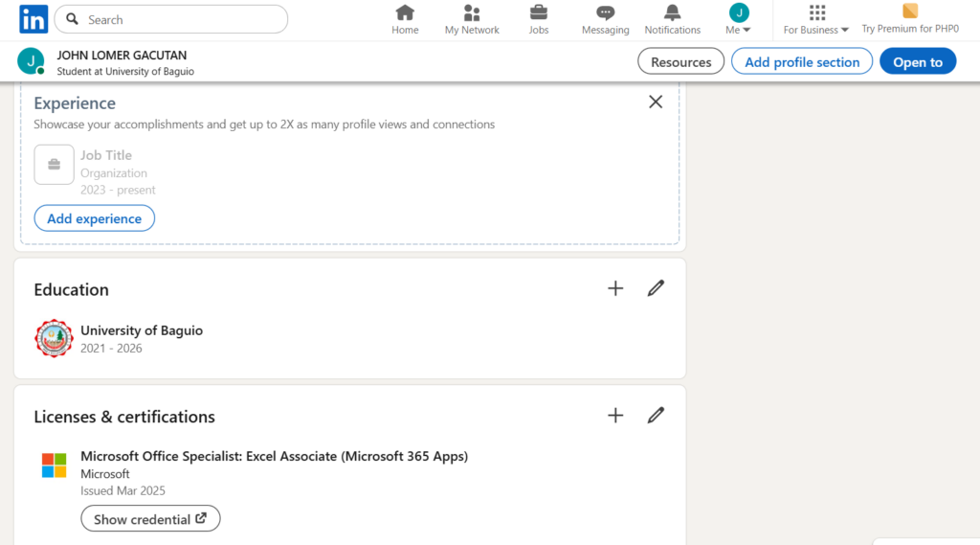The image size is (980, 545).
Task: Expand the For Business menu
Action: click(x=816, y=19)
